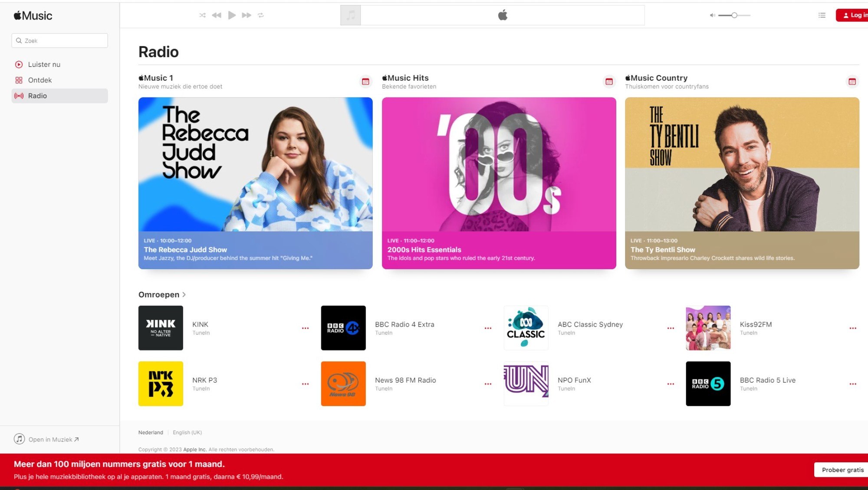The image size is (868, 490).
Task: Click The Rebecca Judd Show title text
Action: point(185,250)
